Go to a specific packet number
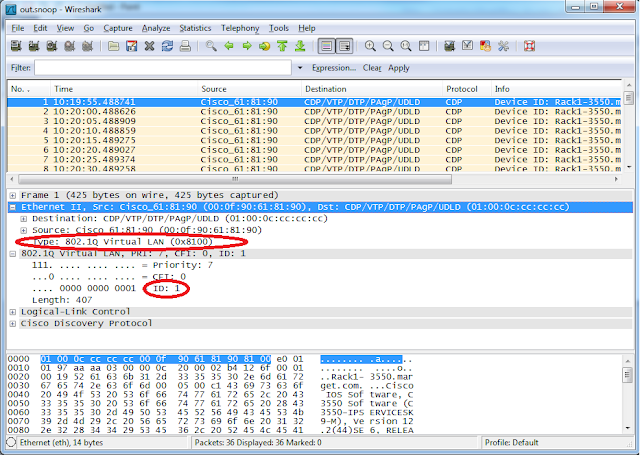640x455 pixels. click(x=264, y=46)
